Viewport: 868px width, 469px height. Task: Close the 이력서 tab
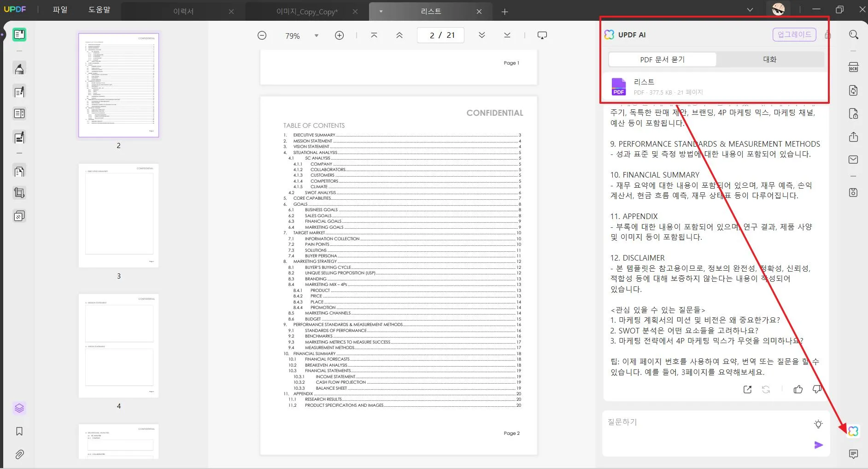pos(231,12)
